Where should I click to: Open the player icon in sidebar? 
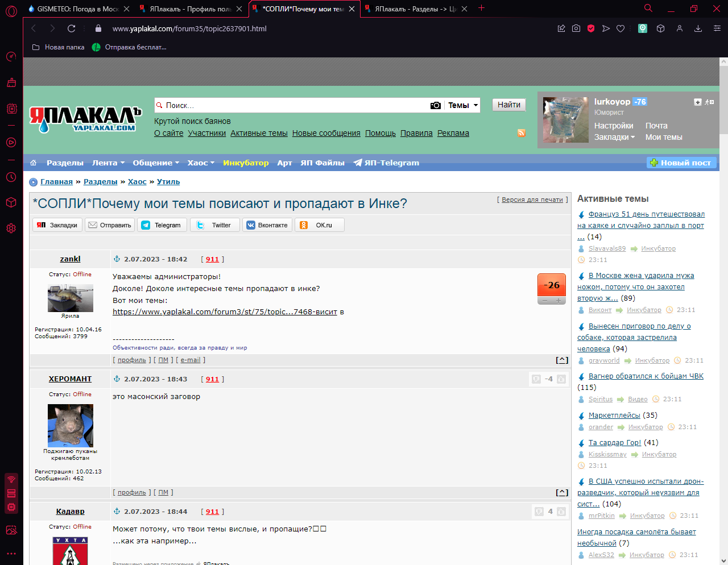[x=11, y=143]
